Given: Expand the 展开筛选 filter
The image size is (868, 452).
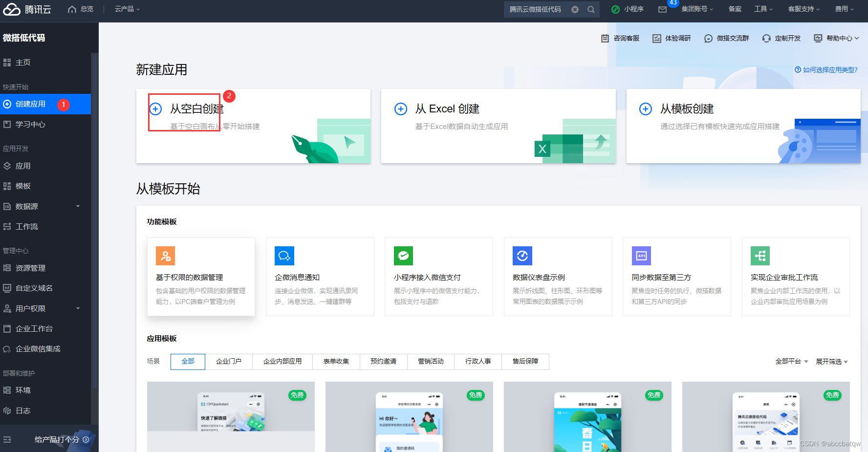Looking at the screenshot, I should [832, 362].
